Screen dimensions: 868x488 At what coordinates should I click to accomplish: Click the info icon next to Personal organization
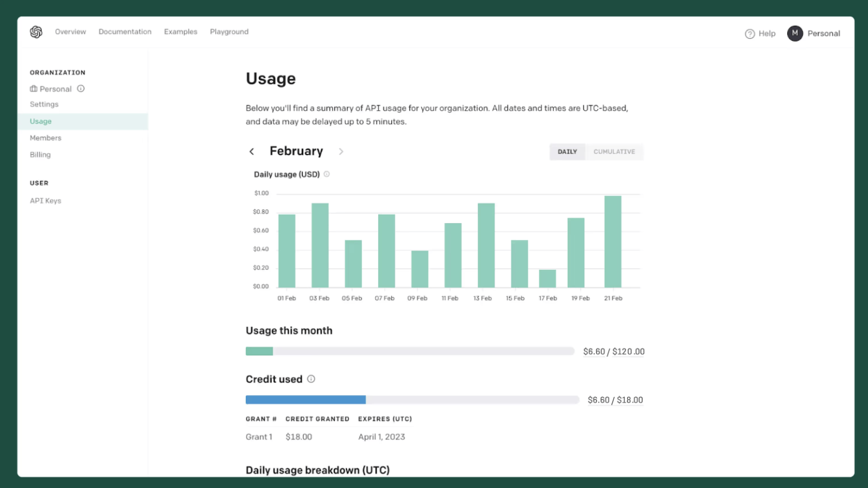[x=80, y=89]
